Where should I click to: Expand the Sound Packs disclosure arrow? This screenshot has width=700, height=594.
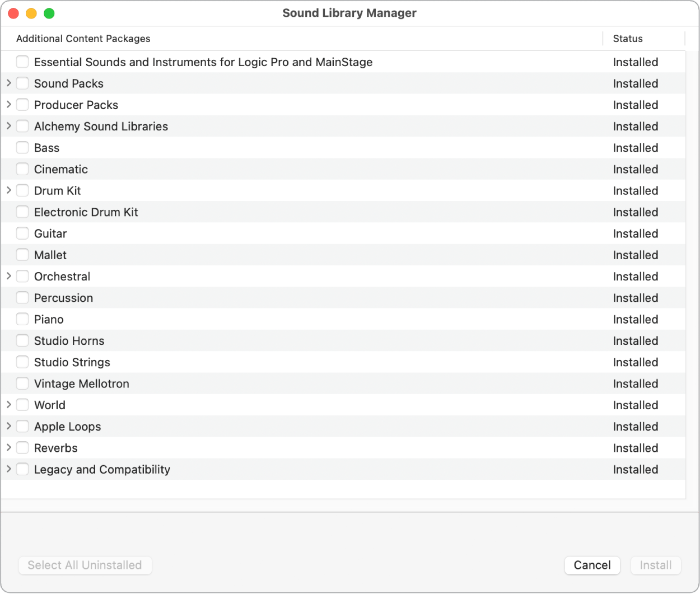(9, 83)
